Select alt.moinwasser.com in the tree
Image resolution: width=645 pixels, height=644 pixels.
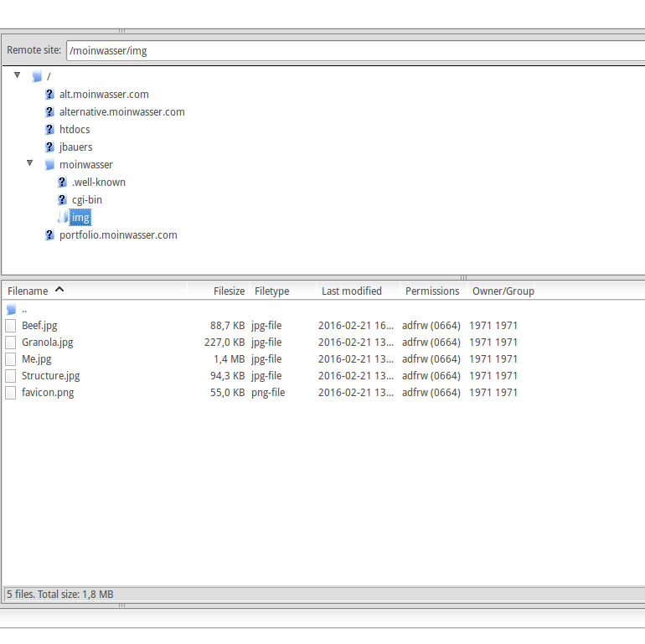(104, 95)
